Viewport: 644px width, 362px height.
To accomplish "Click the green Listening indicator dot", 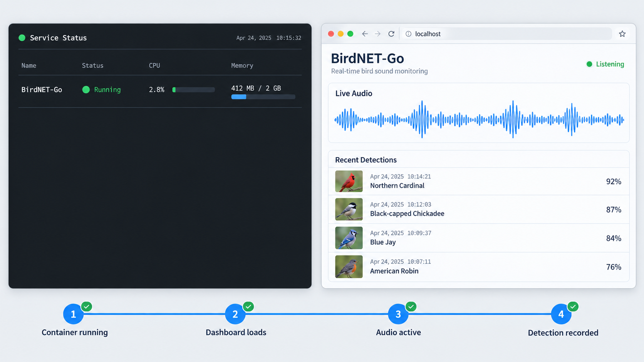I will click(589, 64).
